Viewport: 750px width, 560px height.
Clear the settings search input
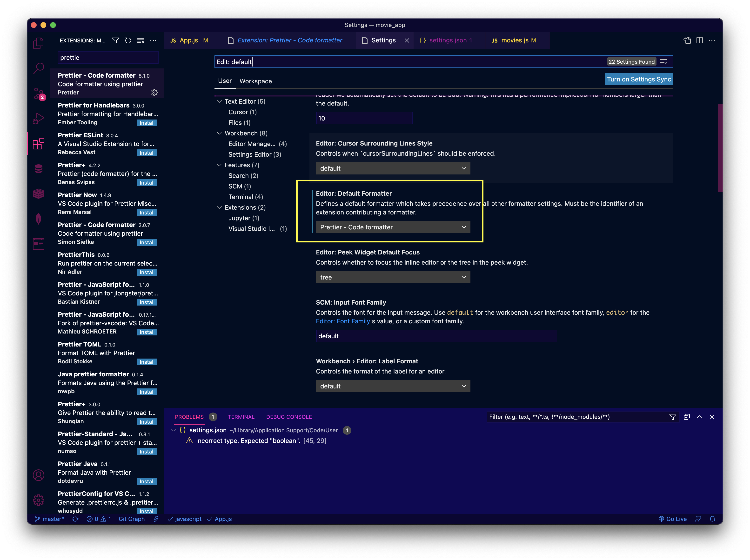click(663, 62)
